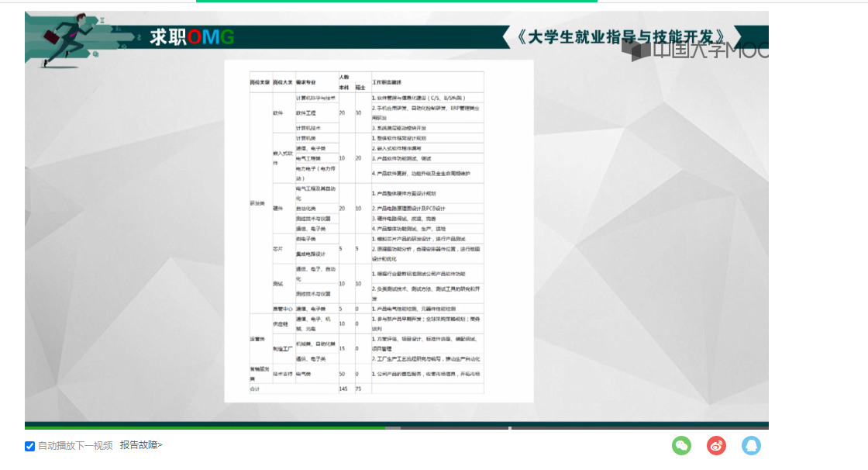The width and height of the screenshot is (868, 470).
Task: Click the 研发类 category cell in table
Action: click(257, 203)
